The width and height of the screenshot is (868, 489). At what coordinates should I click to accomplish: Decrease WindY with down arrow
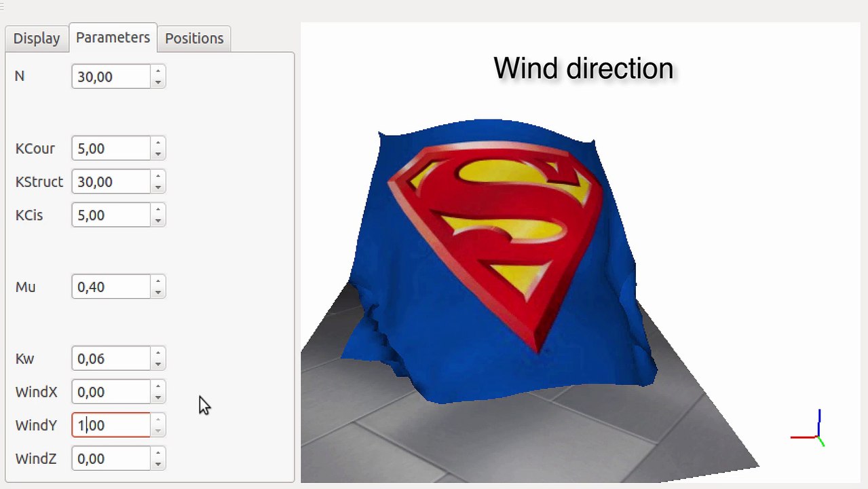157,431
